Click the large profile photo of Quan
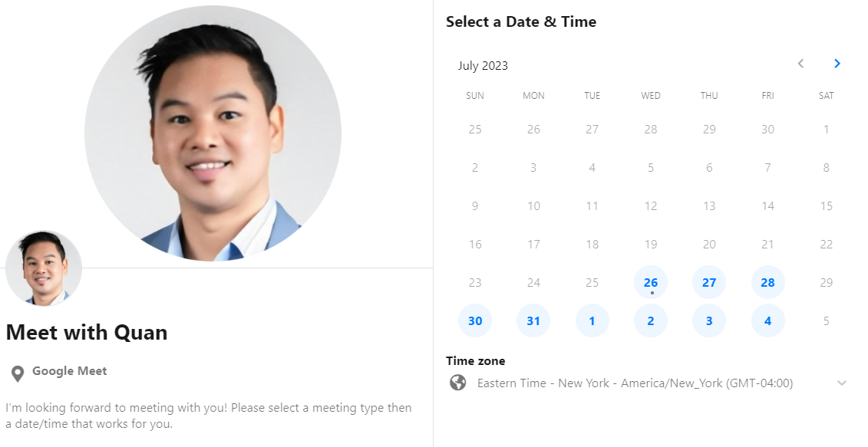 (213, 133)
